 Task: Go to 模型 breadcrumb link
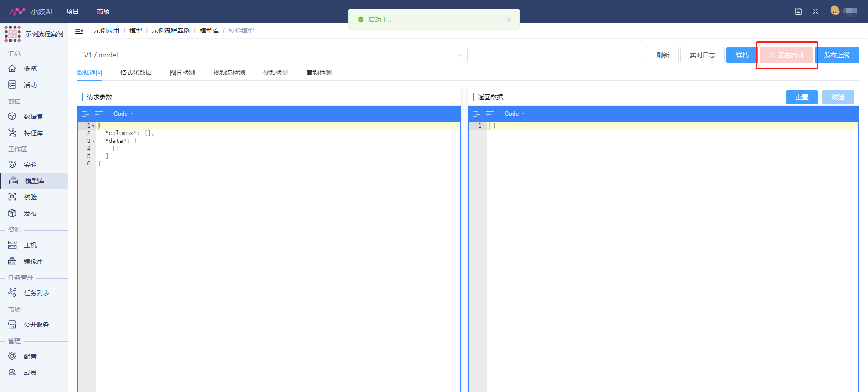point(136,31)
